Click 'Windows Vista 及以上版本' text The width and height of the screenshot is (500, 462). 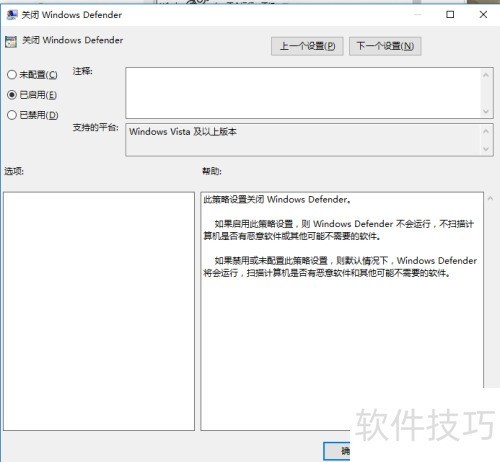point(183,132)
